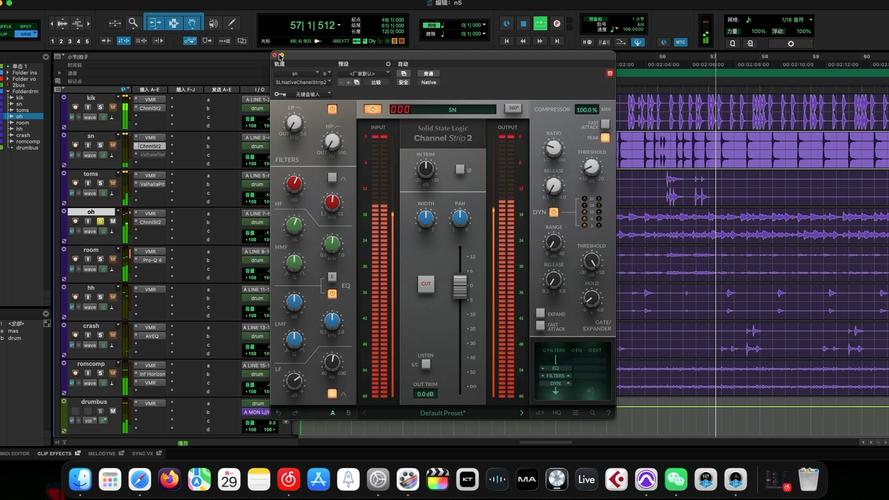Open the Edit mode GRID selector dropdown
889x500 pixels.
point(25,34)
